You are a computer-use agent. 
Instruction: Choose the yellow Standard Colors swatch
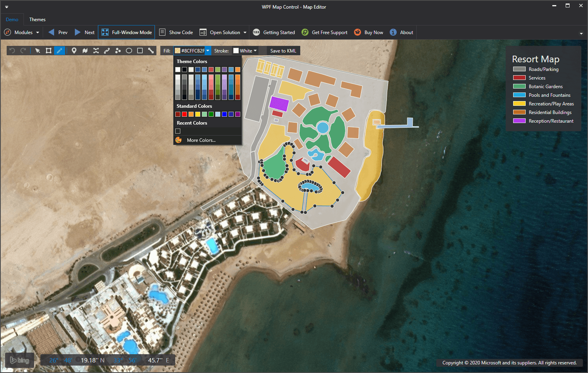coord(198,114)
